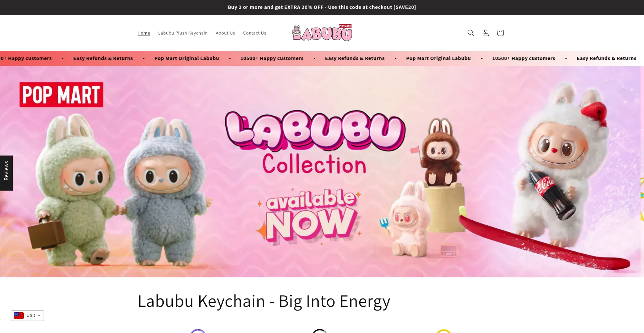This screenshot has height=333, width=644.
Task: Open the About Us page link
Action: [x=225, y=33]
